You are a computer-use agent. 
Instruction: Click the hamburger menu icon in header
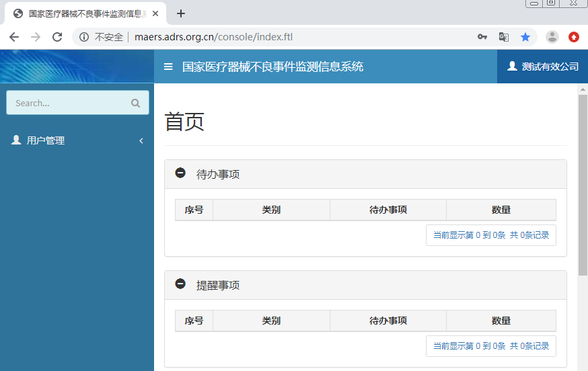pos(168,67)
